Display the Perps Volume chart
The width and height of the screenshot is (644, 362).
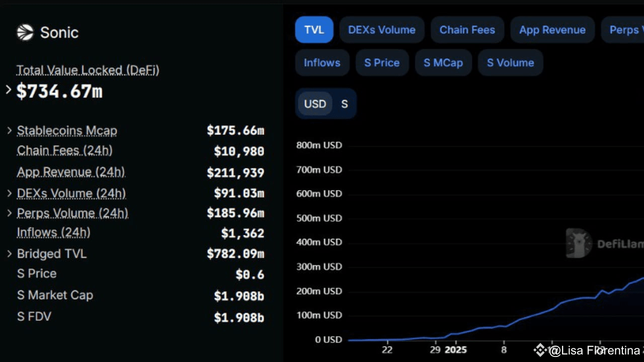pyautogui.click(x=625, y=30)
